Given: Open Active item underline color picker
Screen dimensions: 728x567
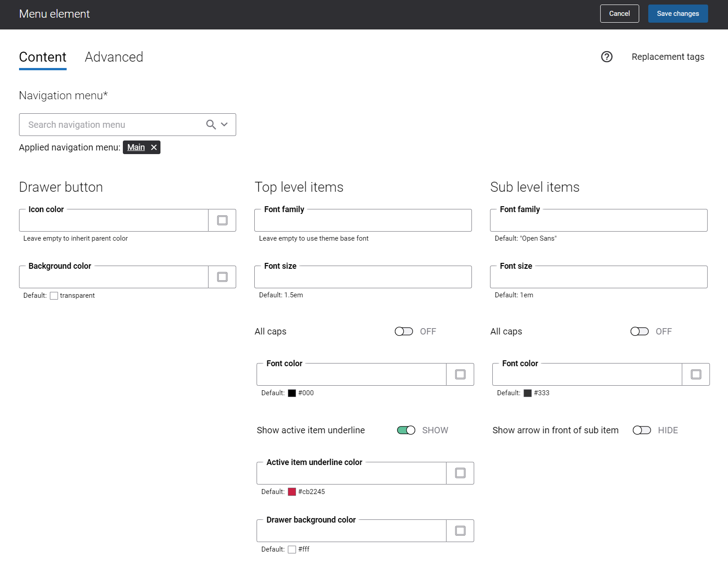Looking at the screenshot, I should [460, 473].
